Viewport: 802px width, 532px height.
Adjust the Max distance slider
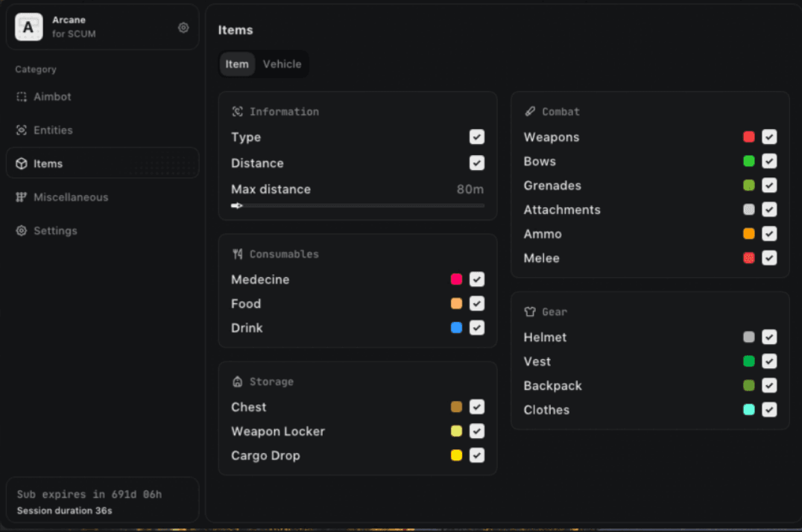(239, 206)
